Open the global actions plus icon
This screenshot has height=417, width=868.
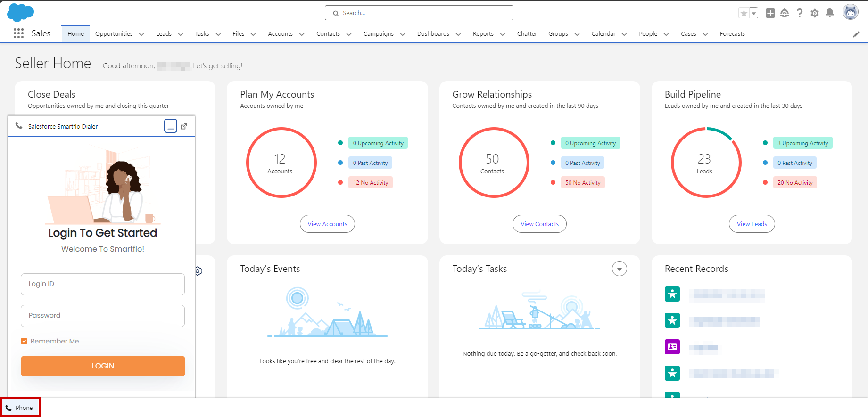click(770, 13)
